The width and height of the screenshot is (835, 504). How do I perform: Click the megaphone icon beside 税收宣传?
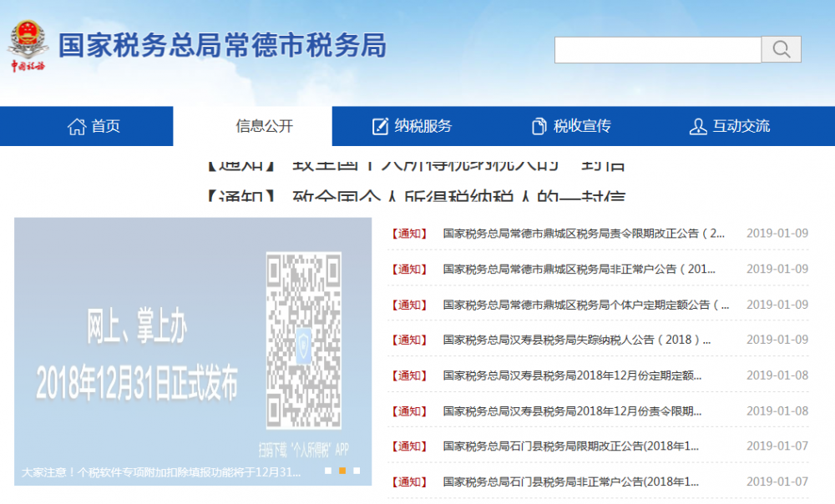(539, 126)
